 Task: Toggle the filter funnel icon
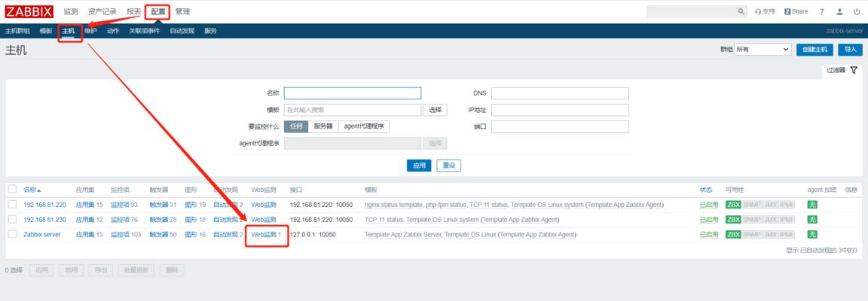854,70
